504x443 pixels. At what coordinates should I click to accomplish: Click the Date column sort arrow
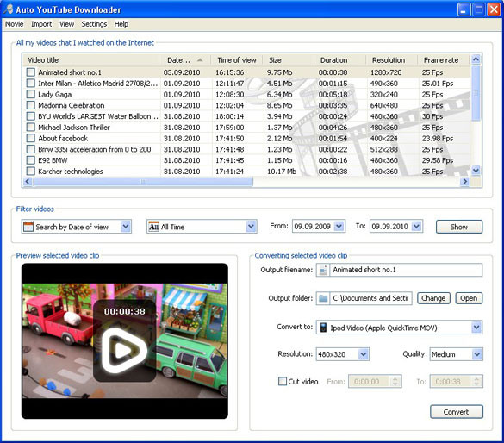(x=200, y=60)
